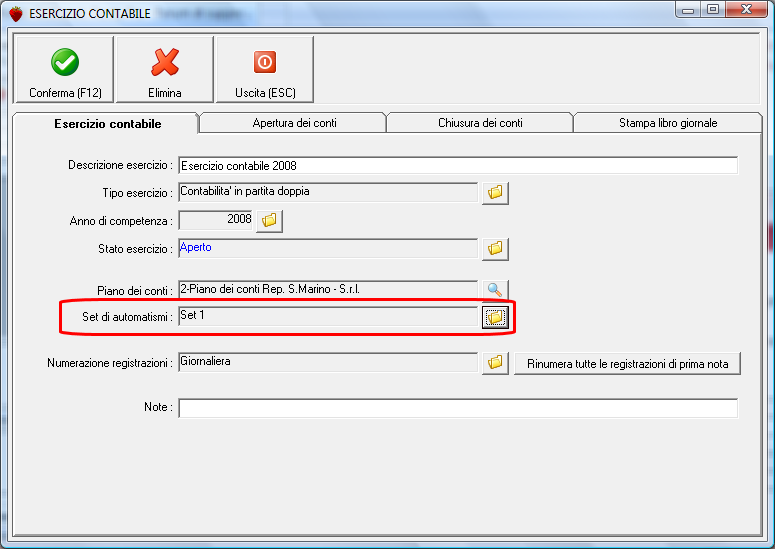Click the Set di automatismi label

(127, 317)
